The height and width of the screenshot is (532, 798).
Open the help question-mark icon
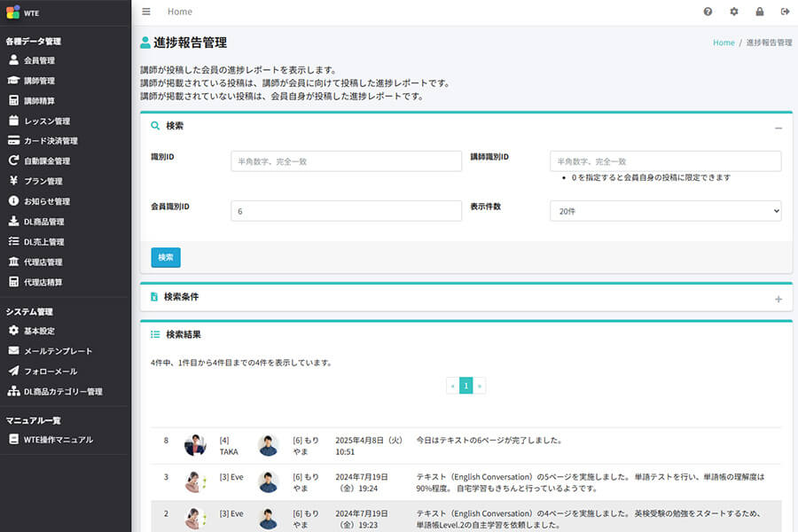[x=707, y=12]
